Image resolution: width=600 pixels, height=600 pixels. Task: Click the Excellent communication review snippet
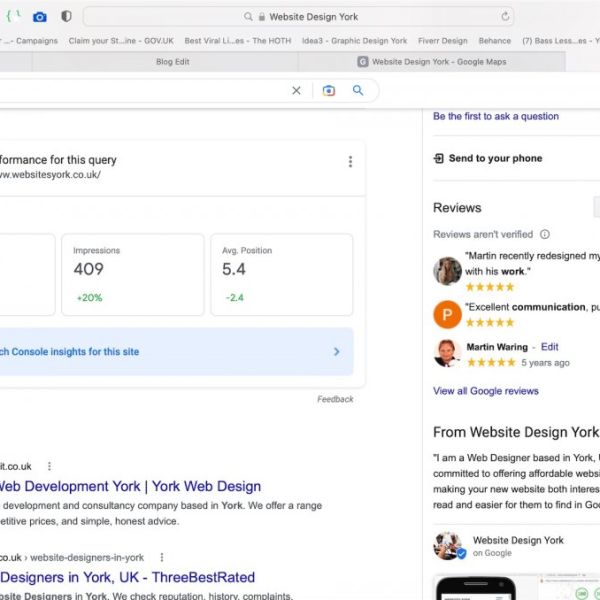point(532,307)
